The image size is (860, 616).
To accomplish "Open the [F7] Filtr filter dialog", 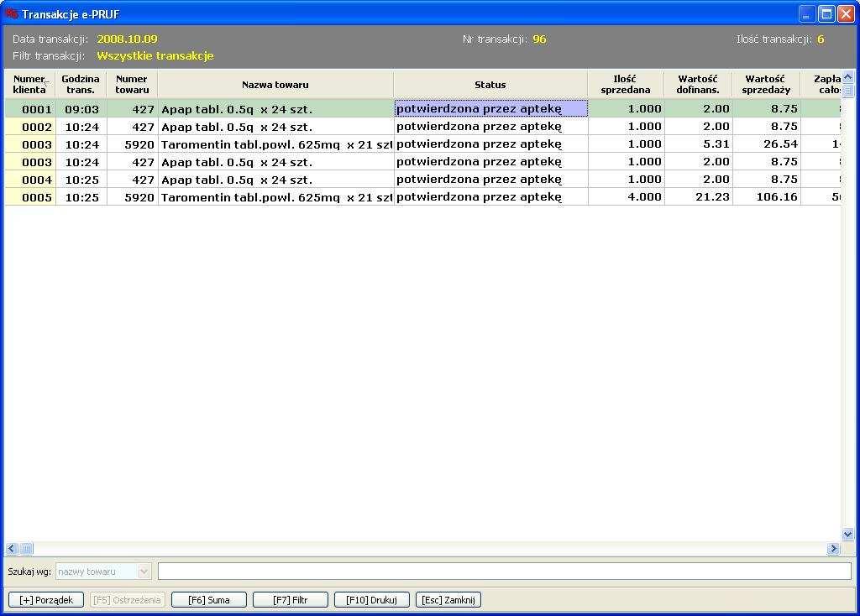I will click(x=290, y=599).
